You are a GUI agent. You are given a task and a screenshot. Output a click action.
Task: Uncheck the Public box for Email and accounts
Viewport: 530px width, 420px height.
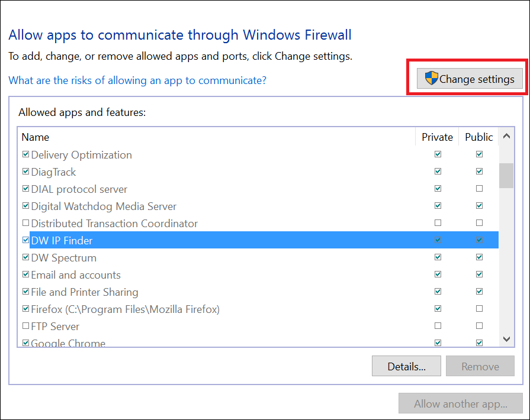point(479,274)
